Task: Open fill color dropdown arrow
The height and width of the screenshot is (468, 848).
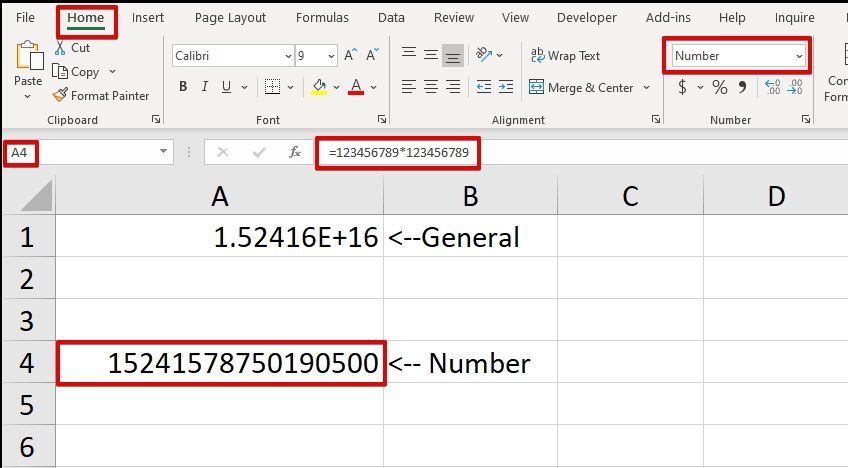Action: click(x=336, y=87)
